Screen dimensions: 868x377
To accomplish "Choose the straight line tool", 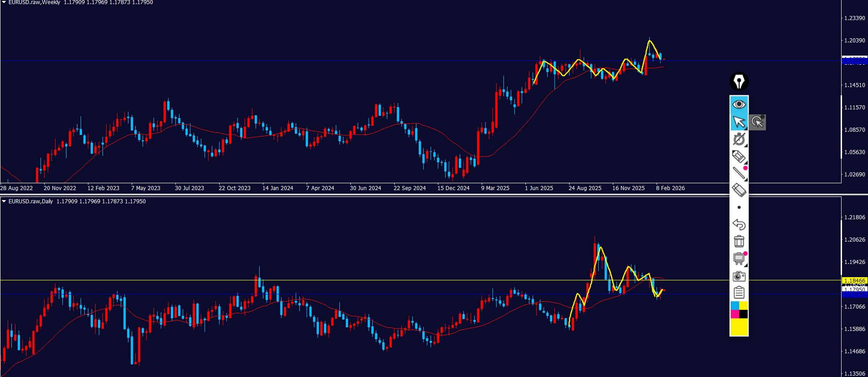I will [x=739, y=173].
